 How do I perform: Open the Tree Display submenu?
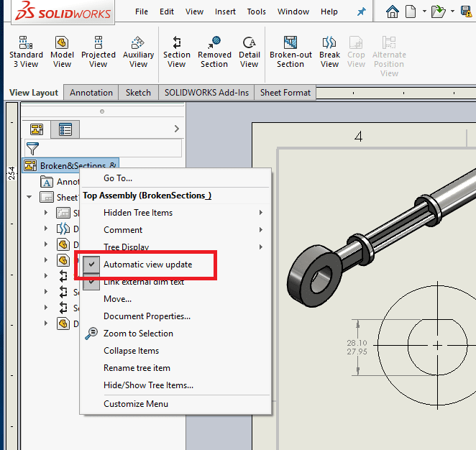[175, 247]
